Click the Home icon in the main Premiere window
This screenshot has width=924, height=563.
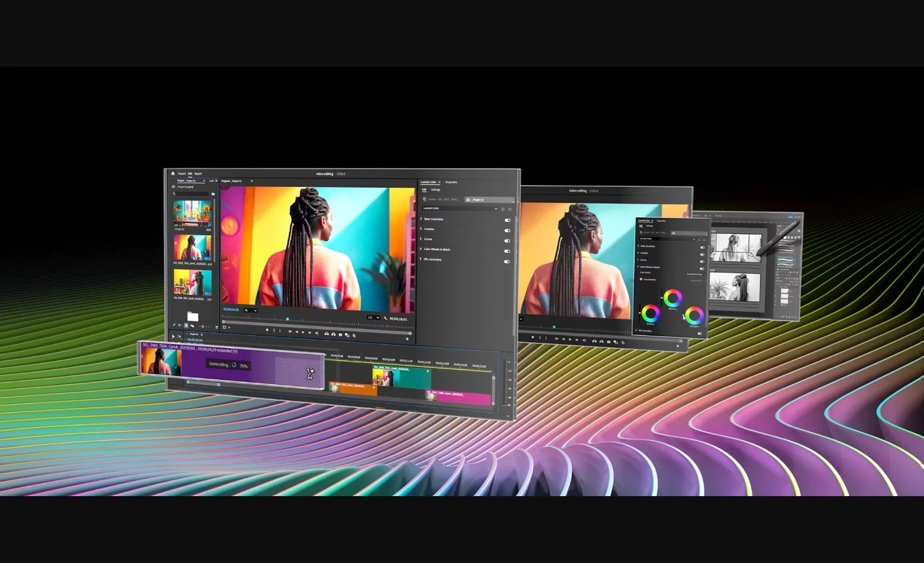[x=173, y=173]
